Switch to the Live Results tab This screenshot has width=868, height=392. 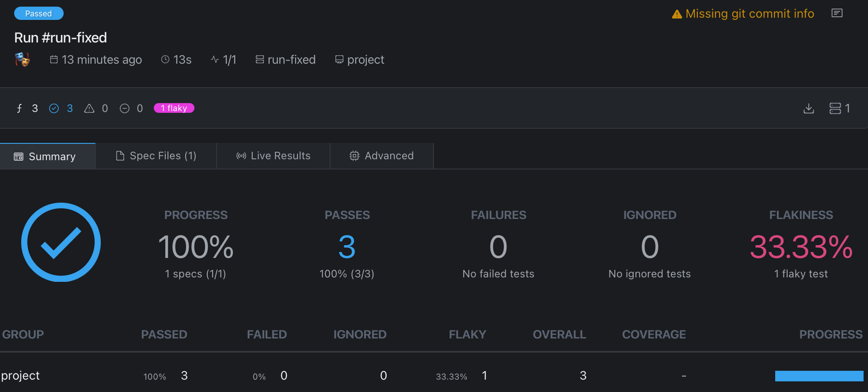click(273, 156)
